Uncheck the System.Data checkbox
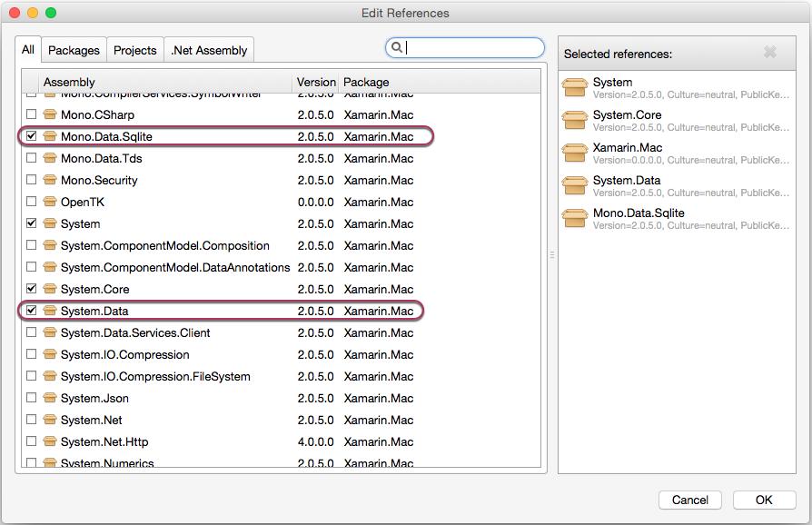Image resolution: width=812 pixels, height=525 pixels. tap(32, 310)
